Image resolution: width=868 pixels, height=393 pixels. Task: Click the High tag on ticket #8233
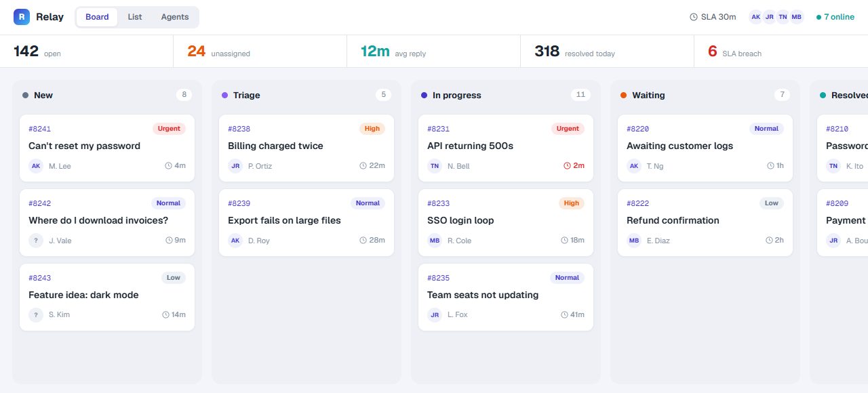click(x=572, y=203)
